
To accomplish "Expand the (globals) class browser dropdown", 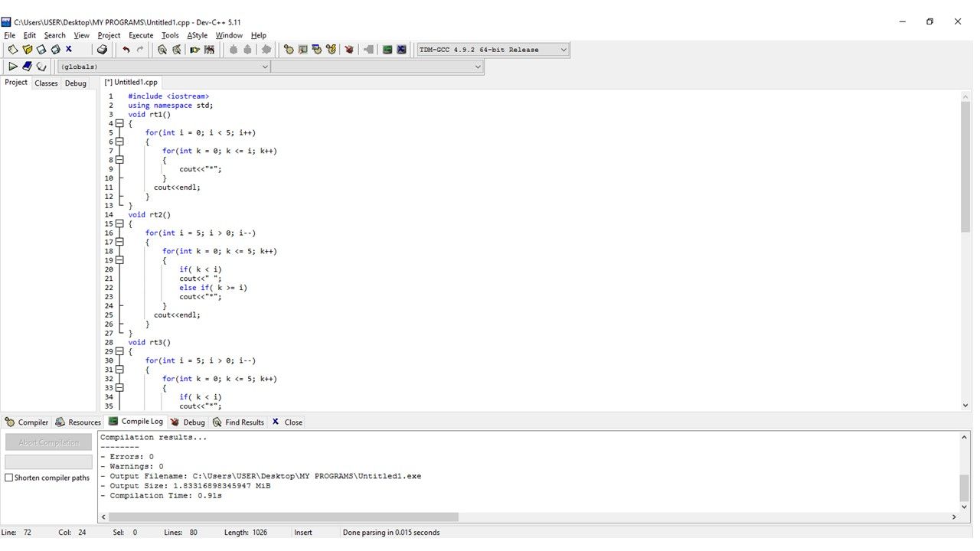I will coord(265,67).
